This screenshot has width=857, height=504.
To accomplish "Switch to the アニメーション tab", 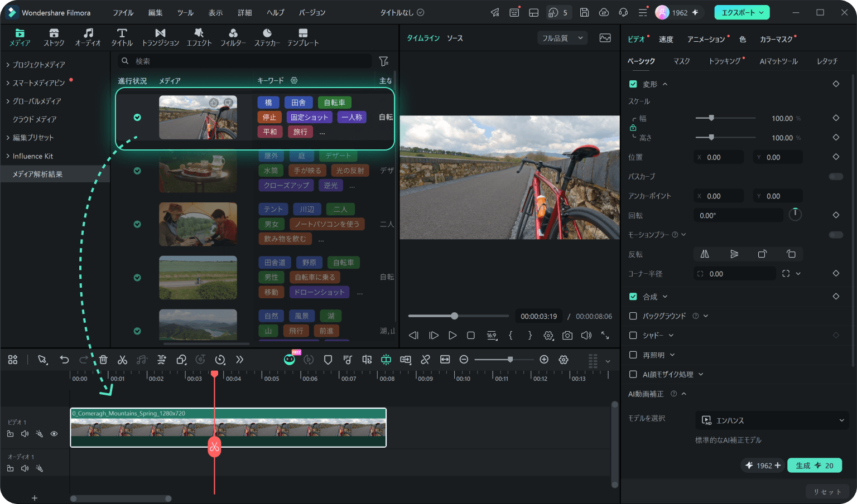I will [x=706, y=40].
